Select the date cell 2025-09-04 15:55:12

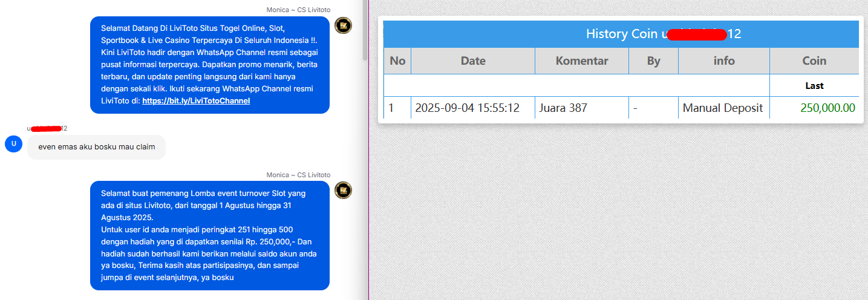pyautogui.click(x=473, y=108)
